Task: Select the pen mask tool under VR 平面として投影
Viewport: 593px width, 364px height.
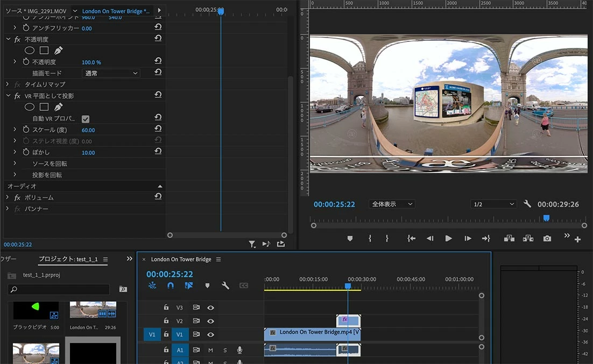Action: click(x=58, y=107)
